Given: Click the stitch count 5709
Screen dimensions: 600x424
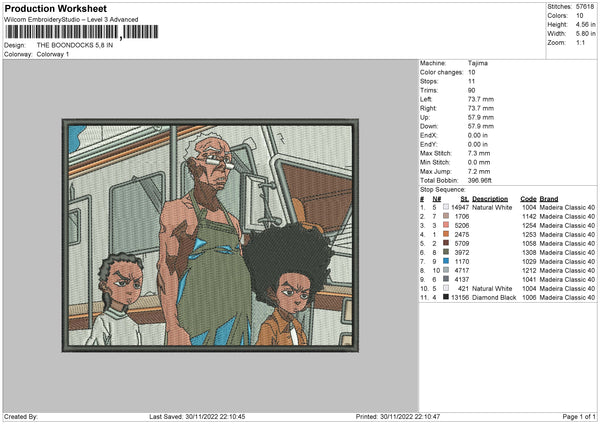Looking at the screenshot, I should (x=462, y=243).
